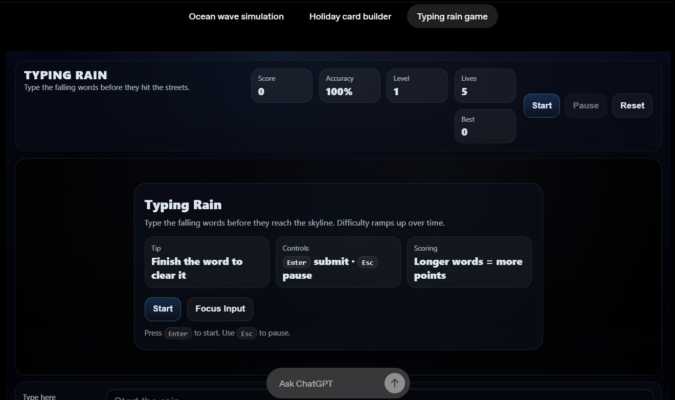Open the Ocean wave simulation tab

[236, 16]
